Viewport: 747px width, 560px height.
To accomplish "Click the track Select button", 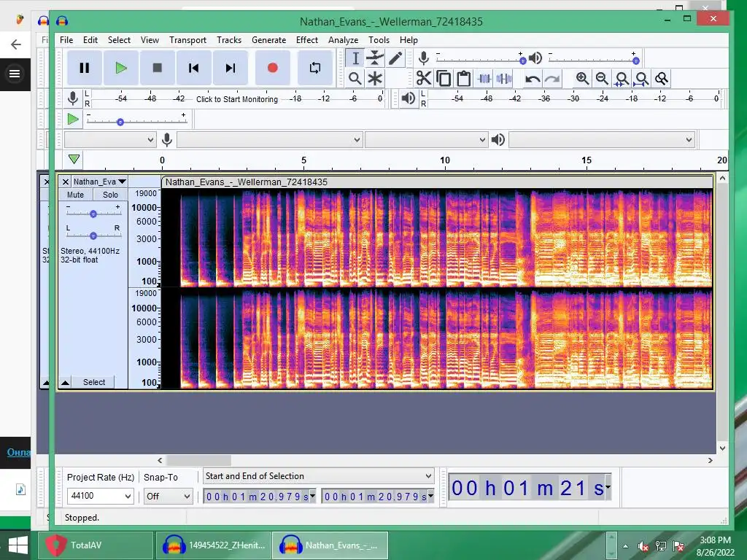I will 94,382.
